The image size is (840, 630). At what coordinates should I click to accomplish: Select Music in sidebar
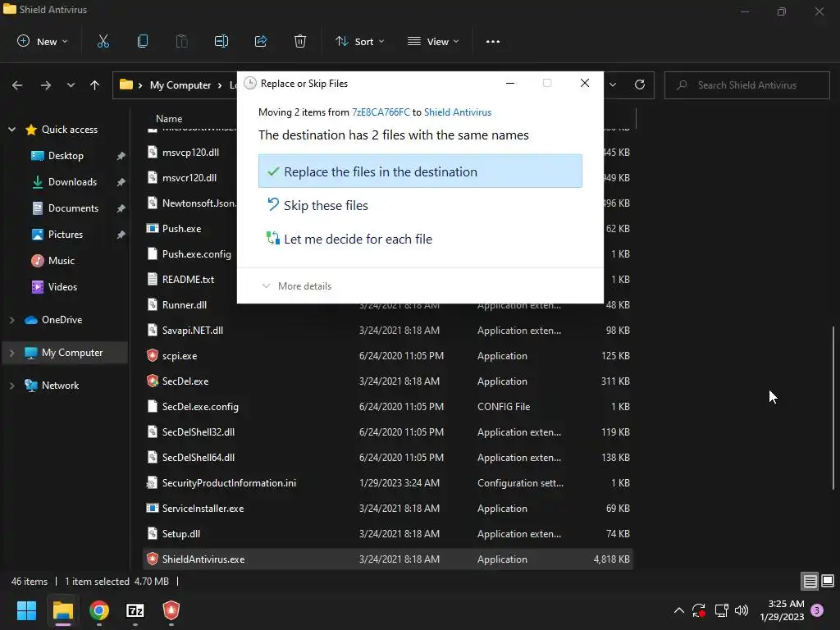(x=61, y=261)
